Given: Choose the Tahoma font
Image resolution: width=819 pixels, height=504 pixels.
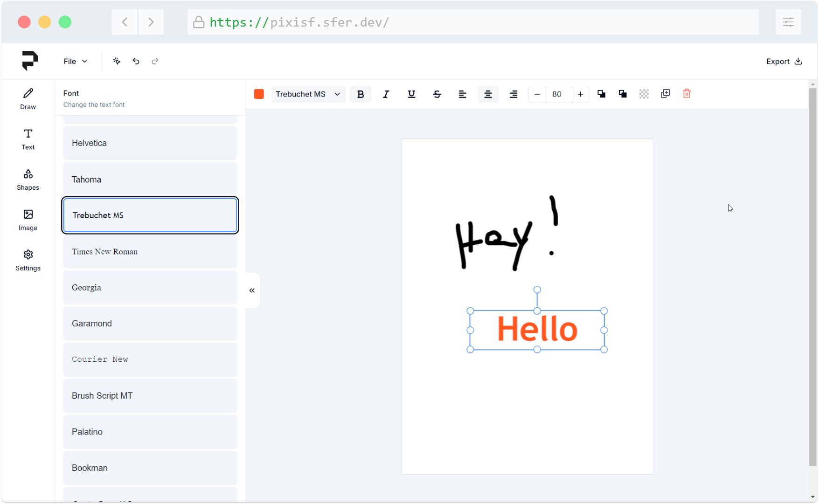Looking at the screenshot, I should [150, 180].
